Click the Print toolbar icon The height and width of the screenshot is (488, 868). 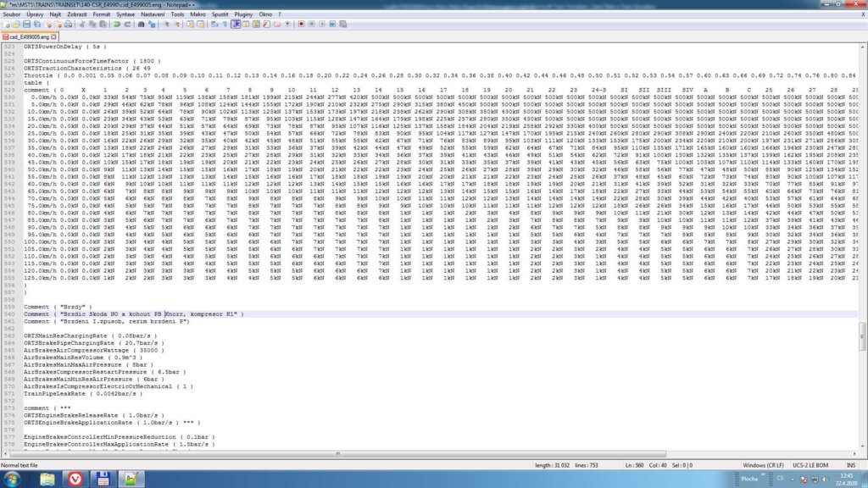click(68, 25)
